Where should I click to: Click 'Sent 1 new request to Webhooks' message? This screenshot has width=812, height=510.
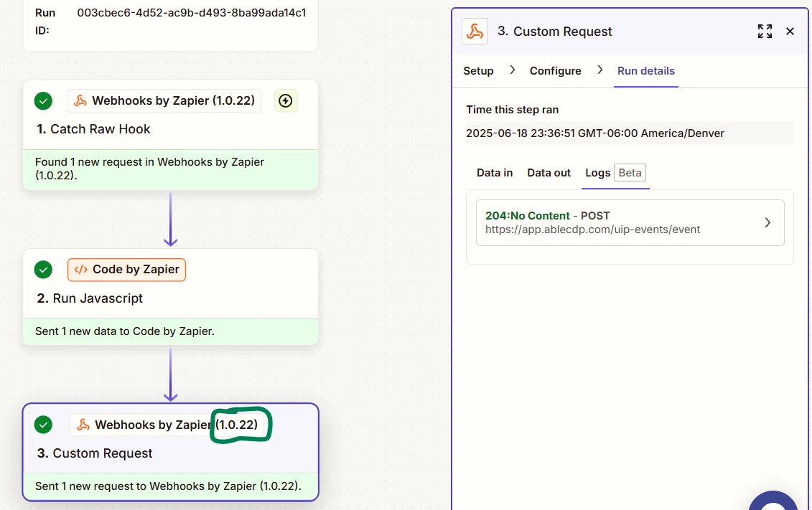tap(168, 486)
